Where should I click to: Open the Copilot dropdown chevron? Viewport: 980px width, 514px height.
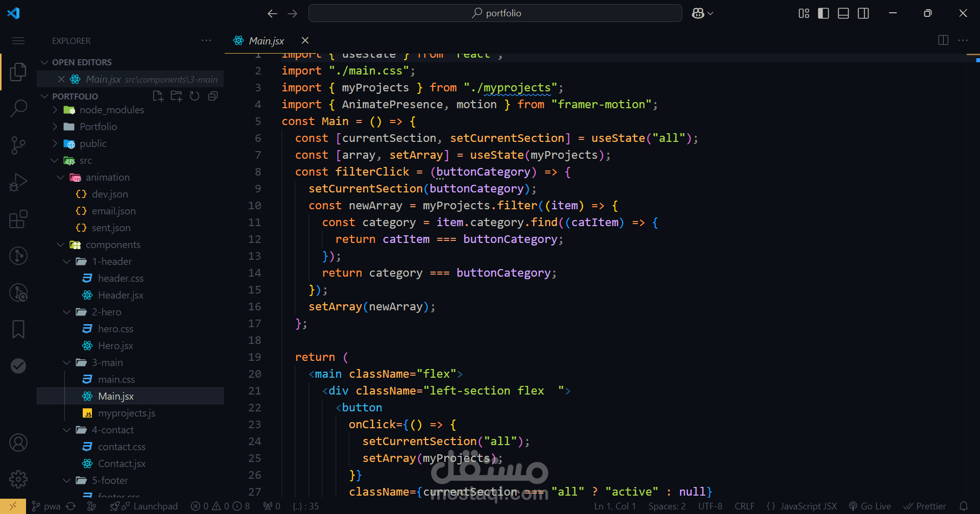coord(710,13)
